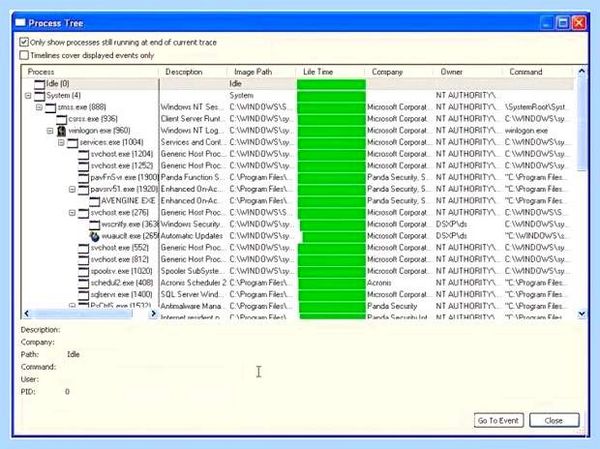The height and width of the screenshot is (449, 600).
Task: Collapse the services.exe (1004) node
Action: (61, 143)
